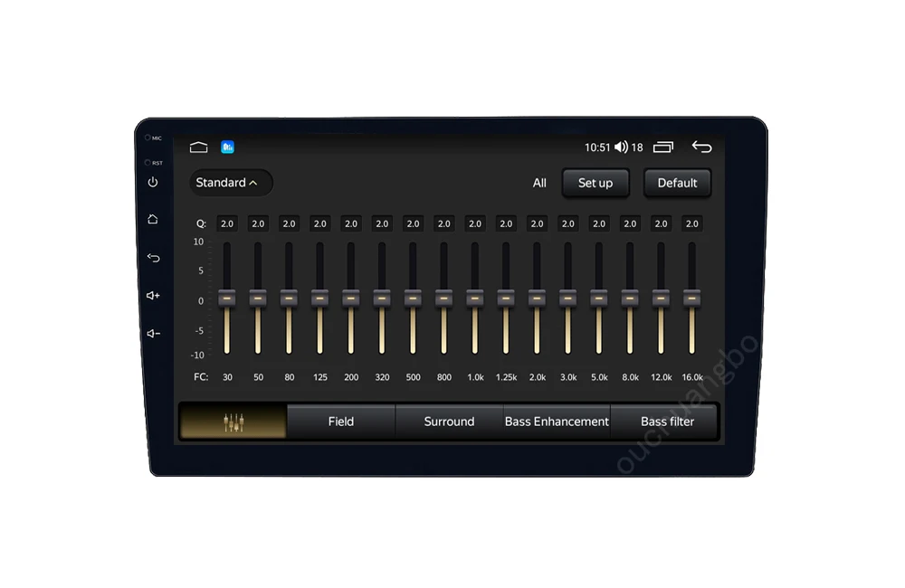Viewport: 905px width, 588px height.
Task: Click the 2.0k band slider handle
Action: [537, 299]
